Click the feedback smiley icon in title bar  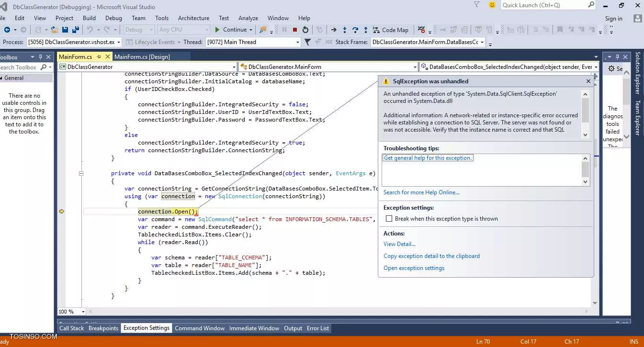click(492, 5)
